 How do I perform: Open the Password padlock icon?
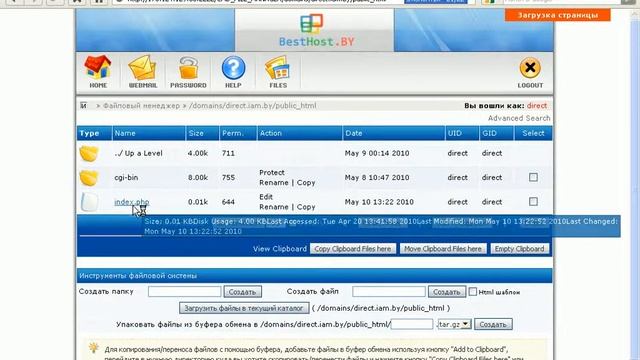point(188,72)
